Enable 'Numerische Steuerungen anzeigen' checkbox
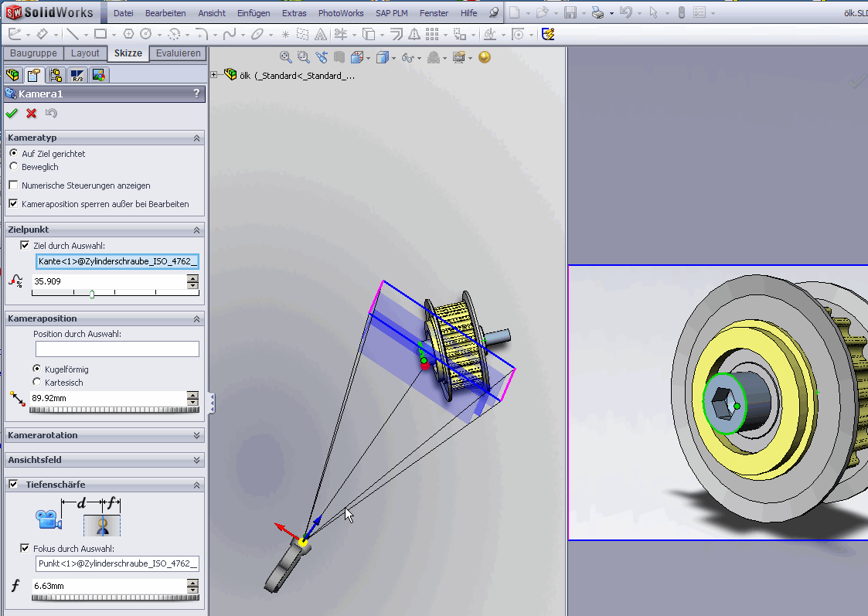This screenshot has height=616, width=868. click(14, 185)
